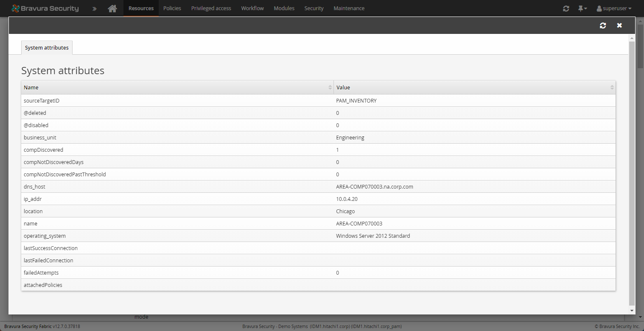Click the Bravura Security logo

(45, 8)
